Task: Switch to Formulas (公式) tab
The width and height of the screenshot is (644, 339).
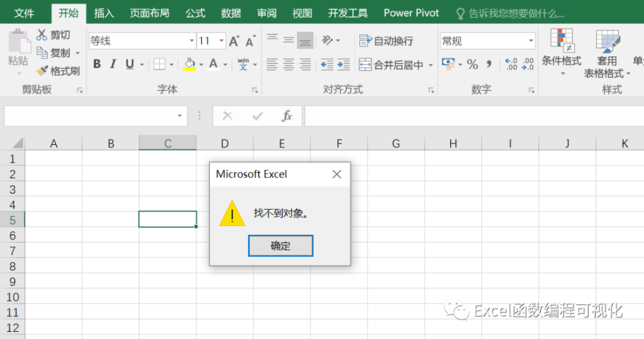Action: (195, 14)
